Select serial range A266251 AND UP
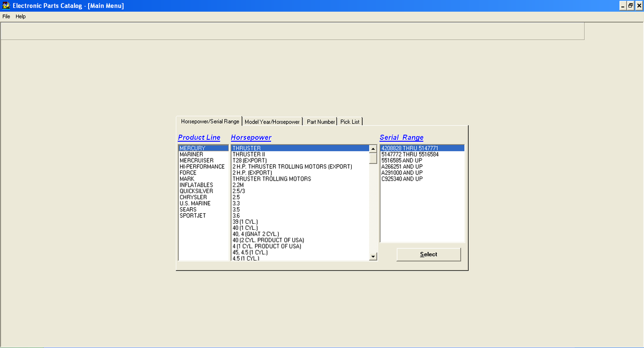The width and height of the screenshot is (644, 348). pos(422,166)
